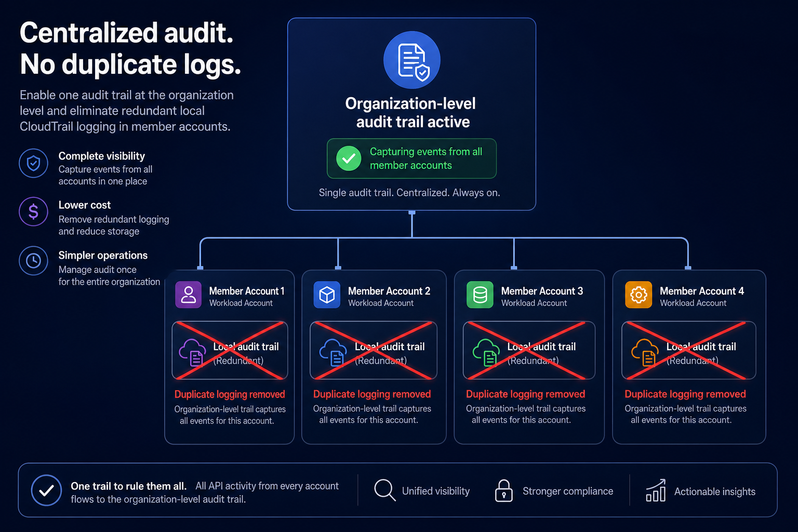
Task: Click the green checkmark in capturing events badge
Action: click(349, 158)
